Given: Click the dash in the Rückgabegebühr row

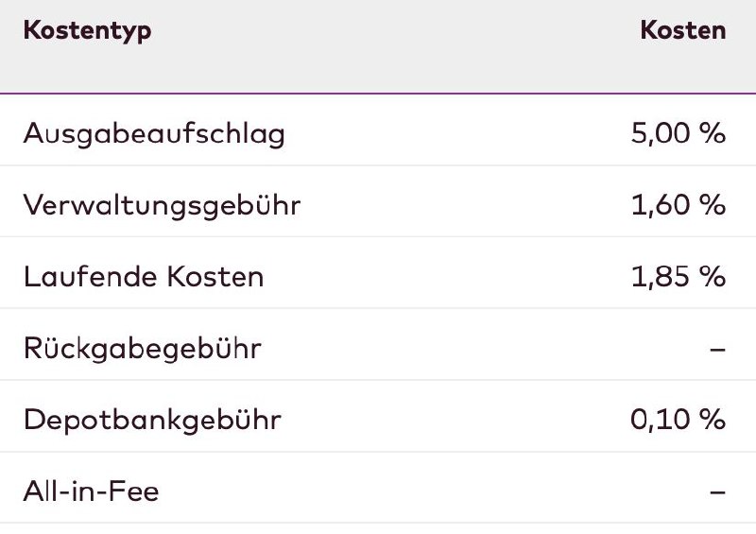Looking at the screenshot, I should pos(717,350).
